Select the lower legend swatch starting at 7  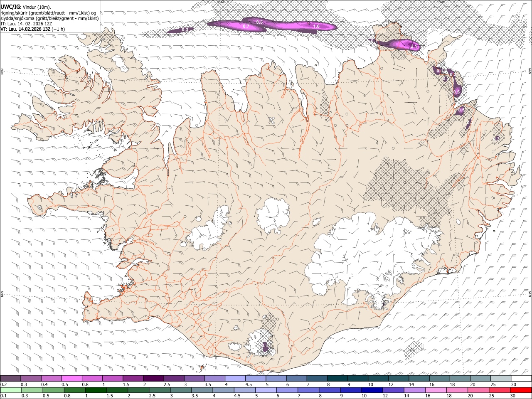pyautogui.click(x=308, y=390)
